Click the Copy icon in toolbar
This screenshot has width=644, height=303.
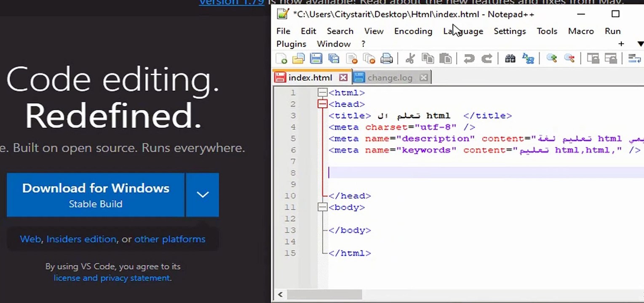[428, 58]
